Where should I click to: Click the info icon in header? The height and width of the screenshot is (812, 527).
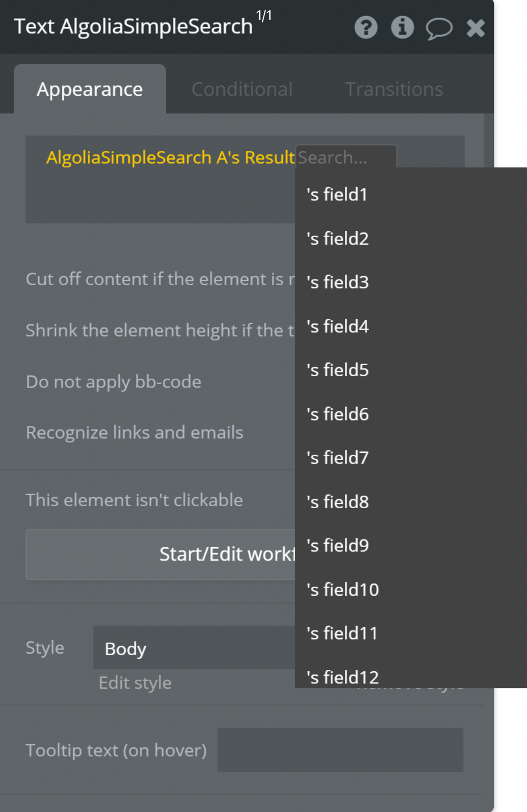pos(402,27)
